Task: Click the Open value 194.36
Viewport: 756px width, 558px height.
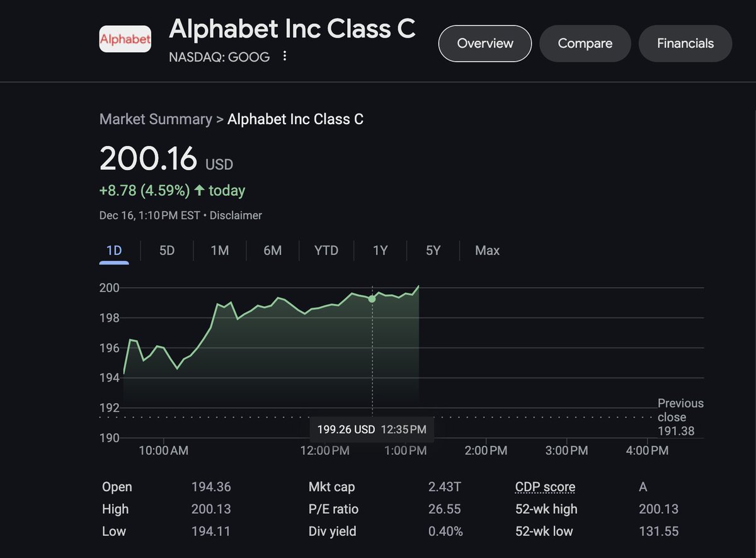Action: click(211, 487)
